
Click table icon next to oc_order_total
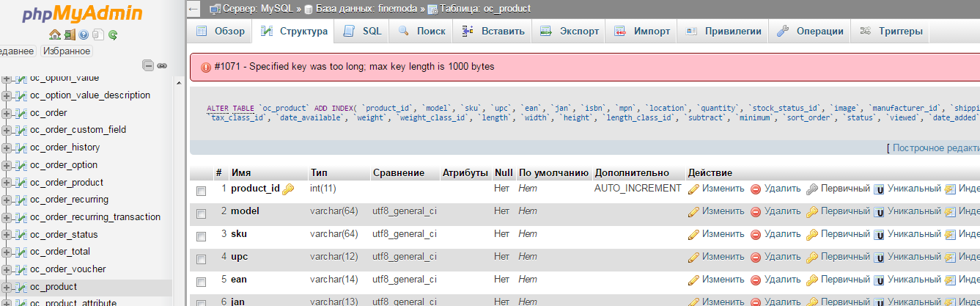point(21,252)
